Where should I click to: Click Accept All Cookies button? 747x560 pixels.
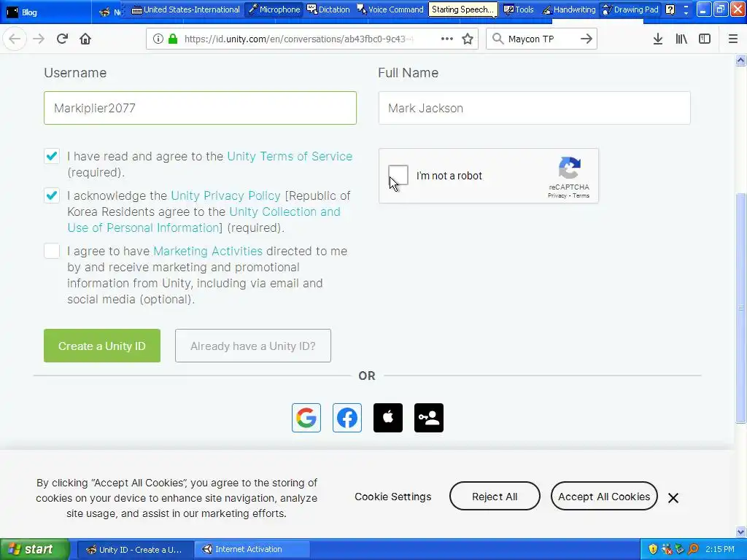coord(604,496)
